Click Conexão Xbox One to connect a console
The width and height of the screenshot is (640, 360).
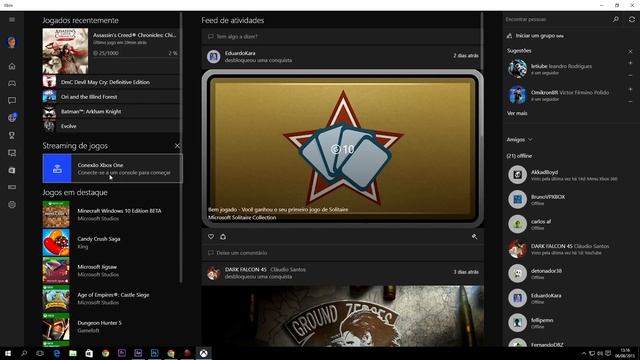(113, 168)
